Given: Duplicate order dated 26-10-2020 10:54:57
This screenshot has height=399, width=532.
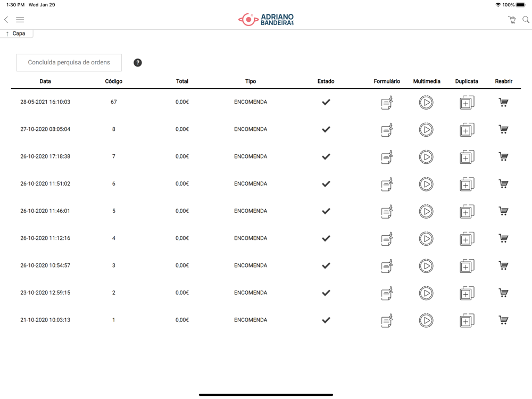Looking at the screenshot, I should click(467, 266).
